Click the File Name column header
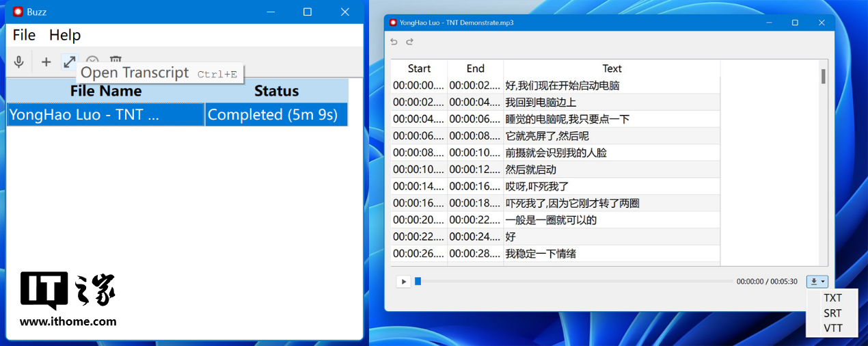868x346 pixels. coord(106,91)
